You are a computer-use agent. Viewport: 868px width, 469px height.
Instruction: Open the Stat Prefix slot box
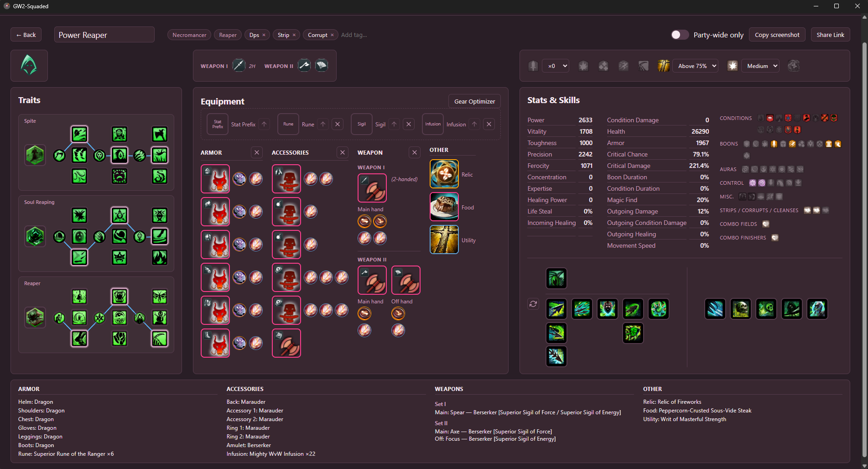[218, 124]
